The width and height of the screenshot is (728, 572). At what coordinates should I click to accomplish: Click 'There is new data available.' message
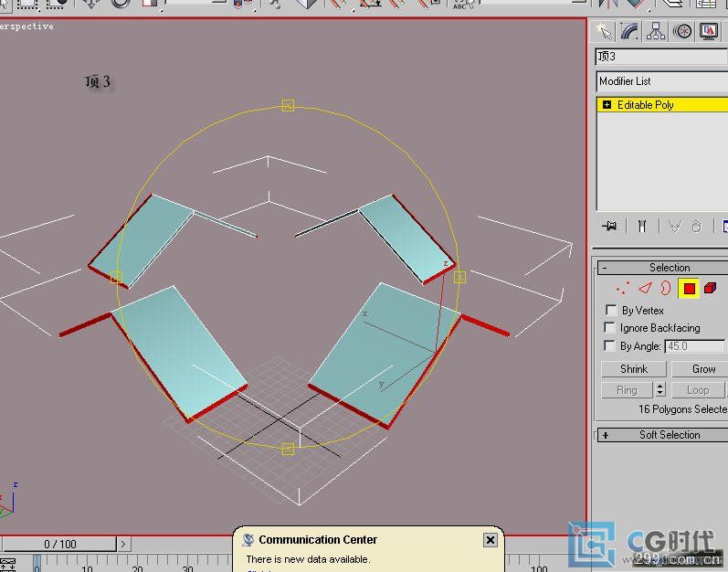(308, 559)
